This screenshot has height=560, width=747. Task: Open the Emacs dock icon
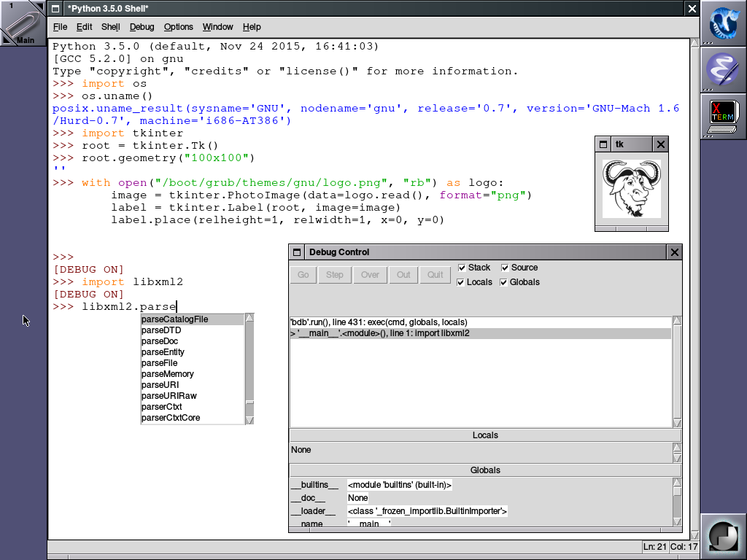[x=723, y=69]
